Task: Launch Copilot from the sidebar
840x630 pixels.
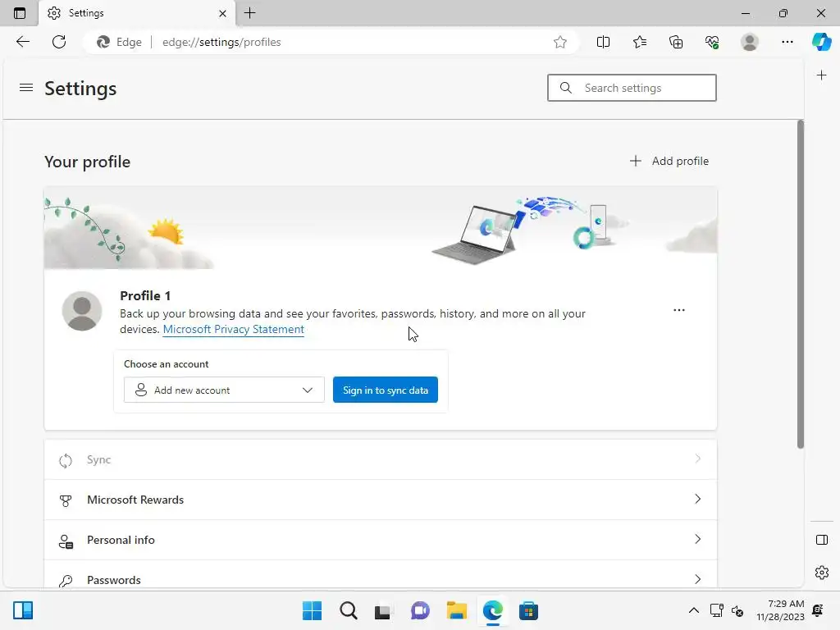Action: pyautogui.click(x=821, y=42)
